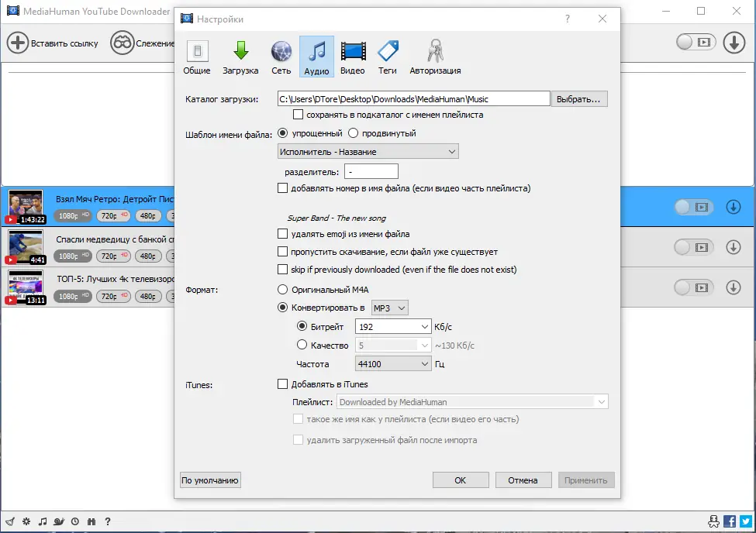This screenshot has width=756, height=533.
Task: Select the Качество radio button
Action: pyautogui.click(x=302, y=345)
